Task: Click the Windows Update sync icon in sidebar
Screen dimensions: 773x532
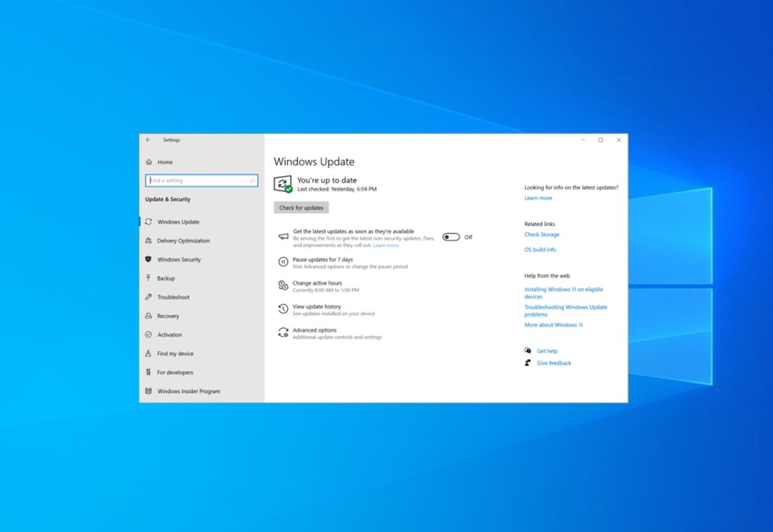Action: coord(149,222)
